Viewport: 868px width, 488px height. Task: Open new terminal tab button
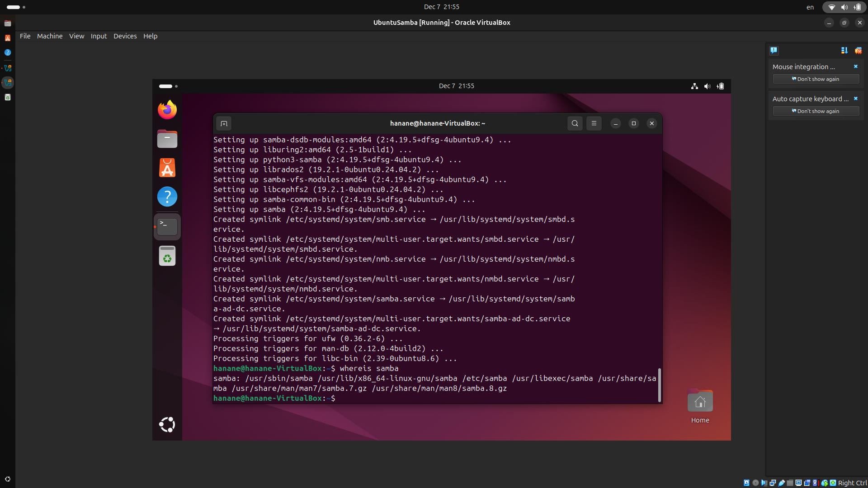click(224, 123)
